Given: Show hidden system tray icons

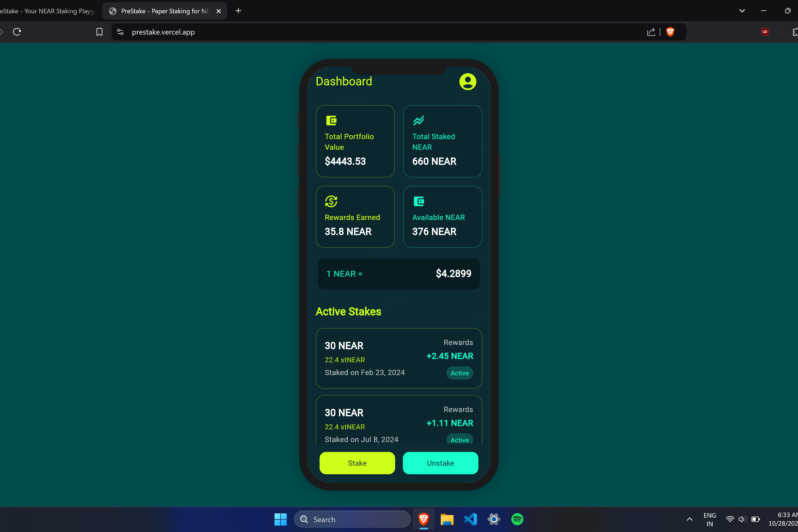Looking at the screenshot, I should tap(689, 519).
